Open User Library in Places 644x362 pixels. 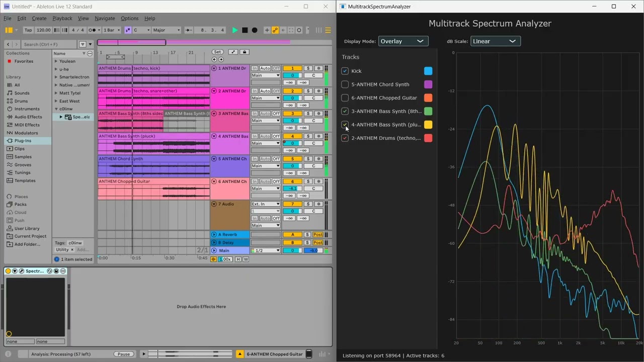27,228
